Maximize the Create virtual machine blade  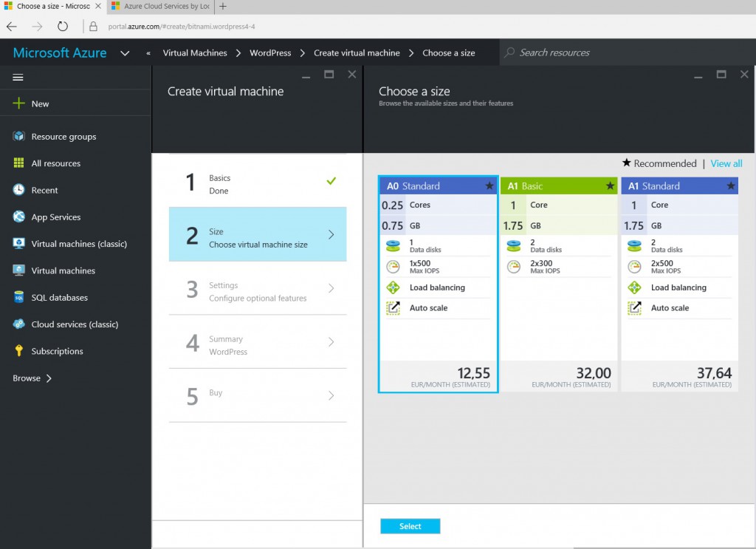(x=329, y=75)
